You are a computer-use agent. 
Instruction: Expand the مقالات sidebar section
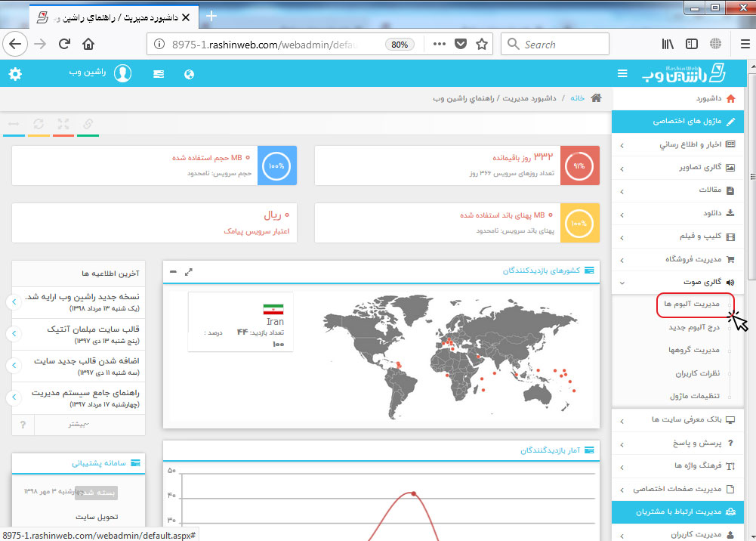(x=678, y=190)
